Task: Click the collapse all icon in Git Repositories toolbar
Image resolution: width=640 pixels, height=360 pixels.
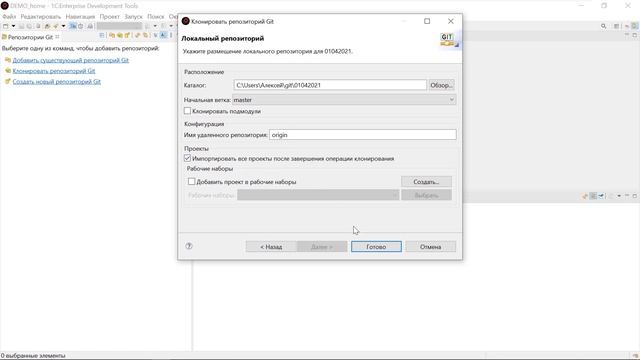Action: [x=102, y=36]
